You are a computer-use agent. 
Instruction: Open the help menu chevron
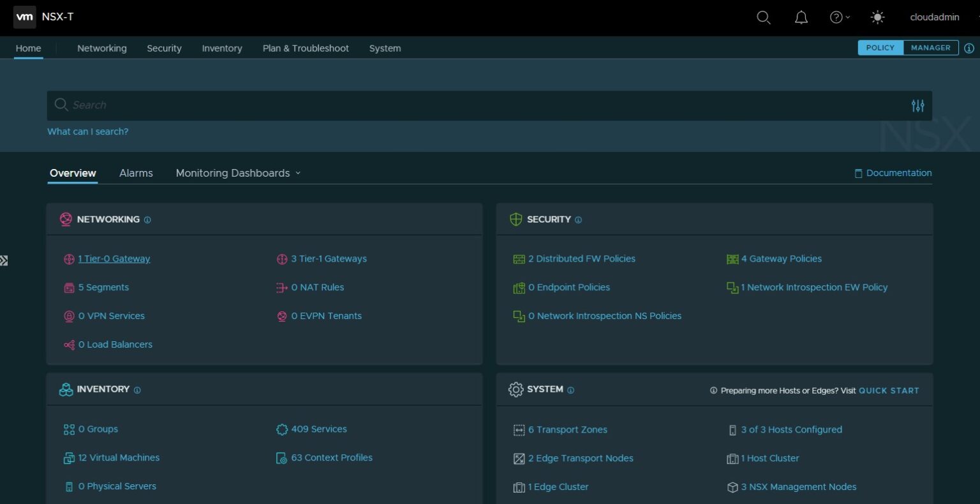[847, 17]
